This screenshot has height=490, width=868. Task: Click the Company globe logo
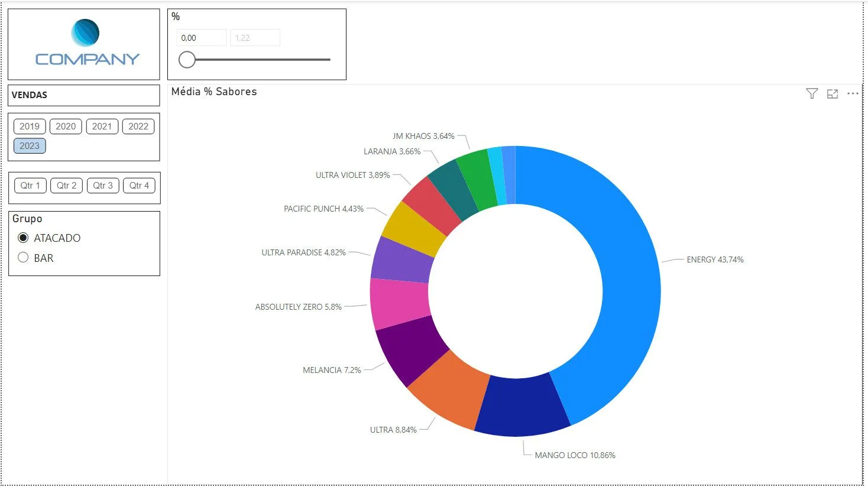(x=85, y=33)
